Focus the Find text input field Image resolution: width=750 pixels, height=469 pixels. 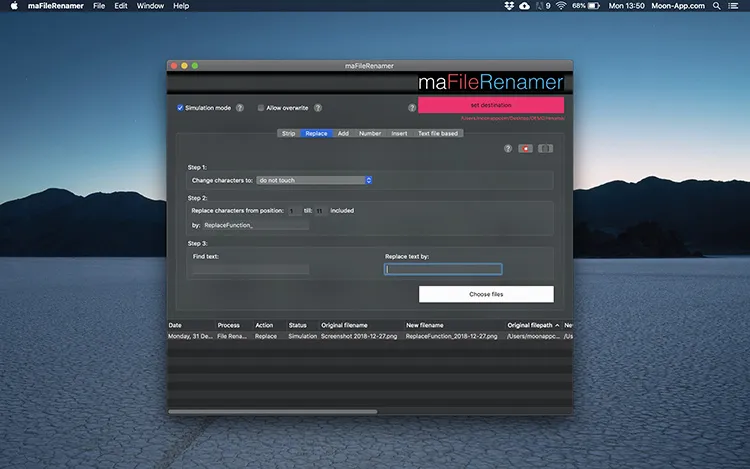249,269
